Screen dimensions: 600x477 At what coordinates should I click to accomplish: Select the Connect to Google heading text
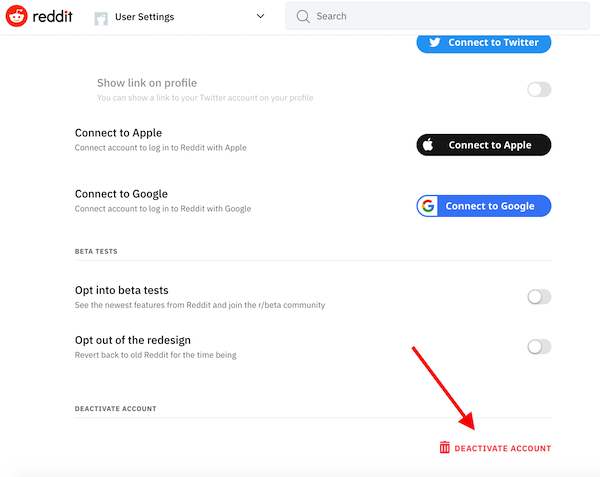pos(121,194)
